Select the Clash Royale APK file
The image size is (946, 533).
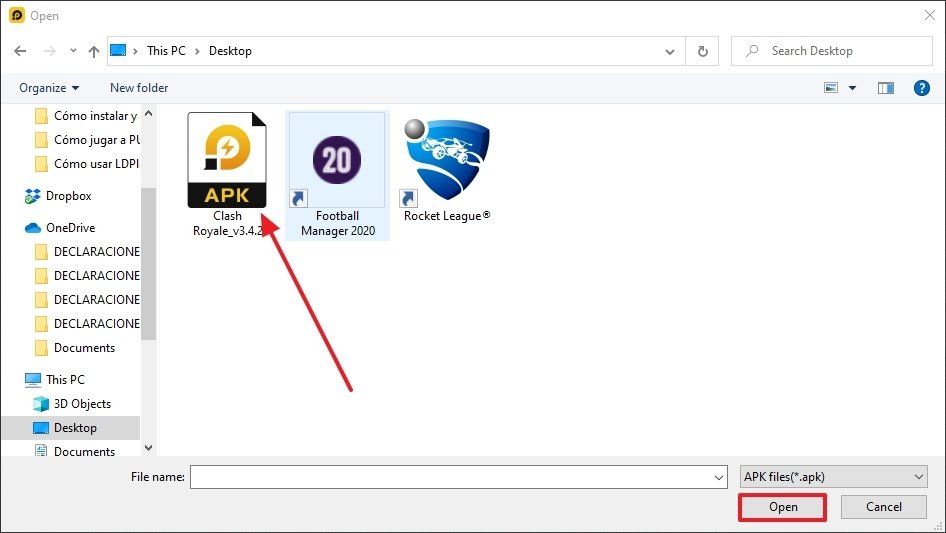pyautogui.click(x=227, y=175)
